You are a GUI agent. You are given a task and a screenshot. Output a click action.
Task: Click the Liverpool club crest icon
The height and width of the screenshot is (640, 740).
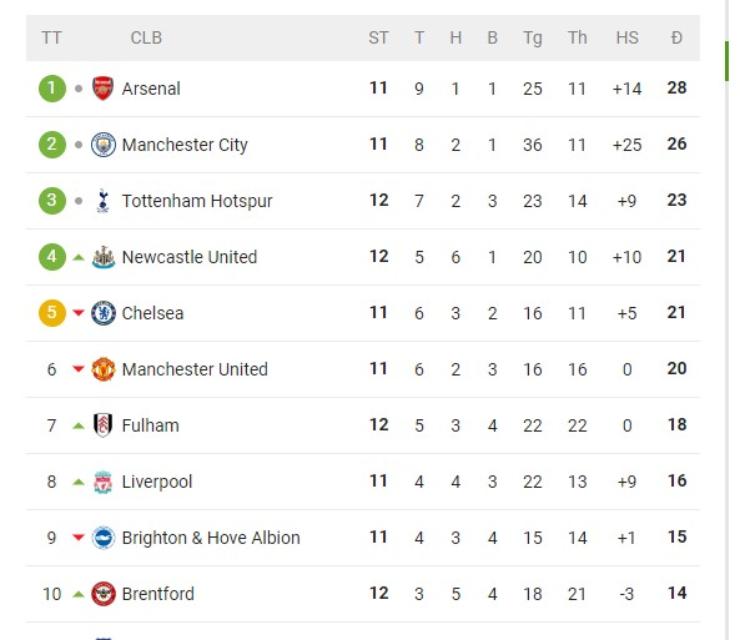[103, 481]
